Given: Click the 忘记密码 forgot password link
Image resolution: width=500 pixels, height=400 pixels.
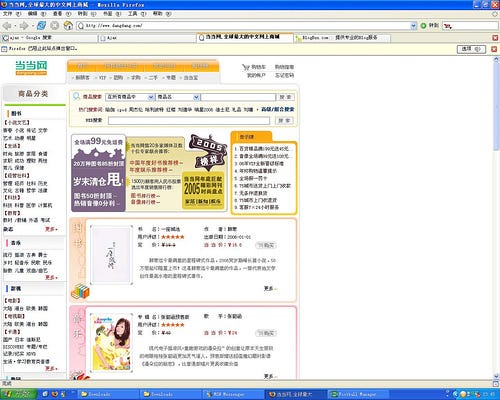Looking at the screenshot, I should [x=284, y=75].
